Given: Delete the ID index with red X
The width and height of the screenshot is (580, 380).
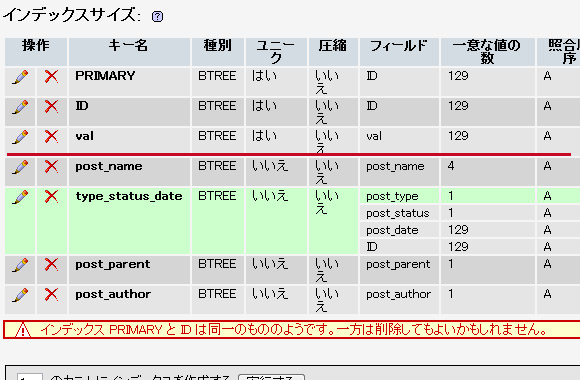Looking at the screenshot, I should [51, 107].
